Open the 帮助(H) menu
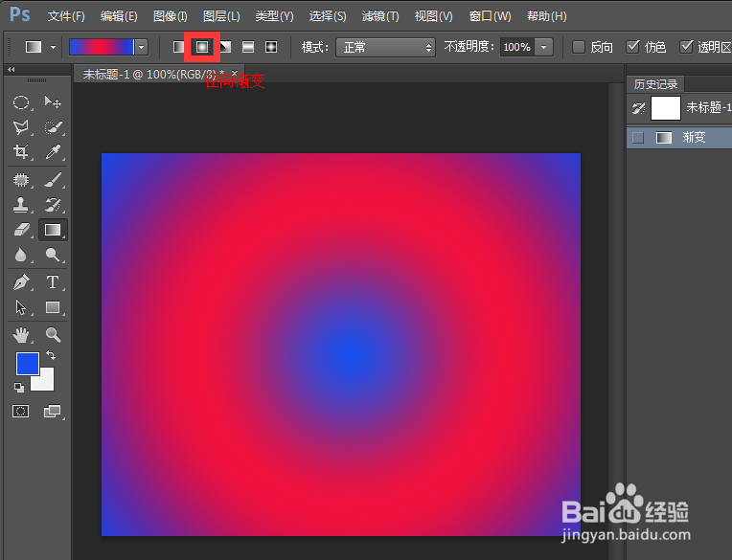Screen dimensions: 732x560 pos(547,16)
